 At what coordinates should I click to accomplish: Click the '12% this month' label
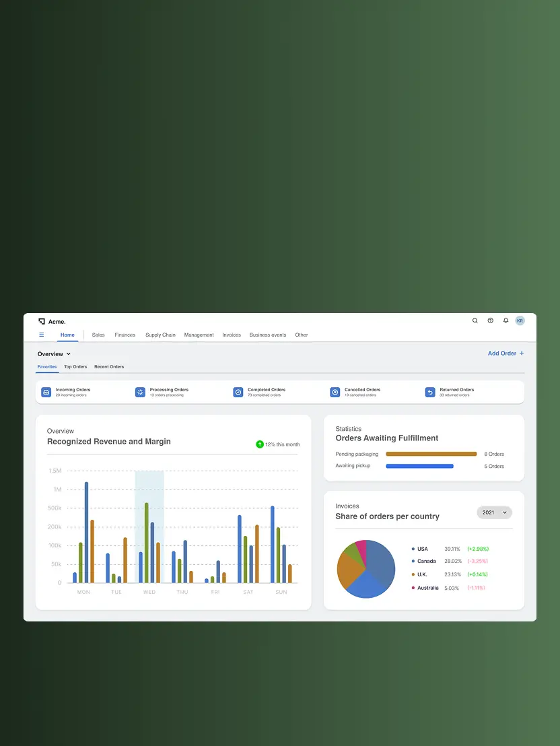(x=283, y=444)
